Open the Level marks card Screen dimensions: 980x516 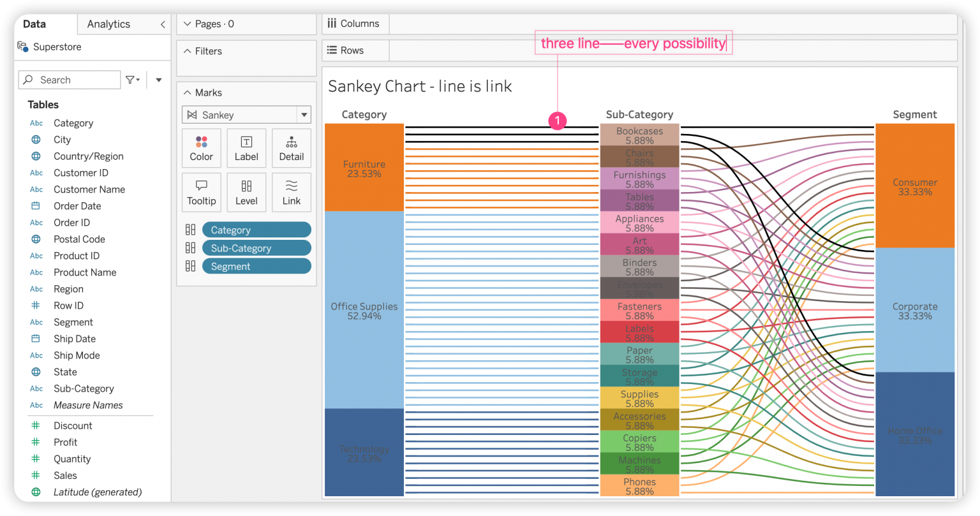click(246, 192)
